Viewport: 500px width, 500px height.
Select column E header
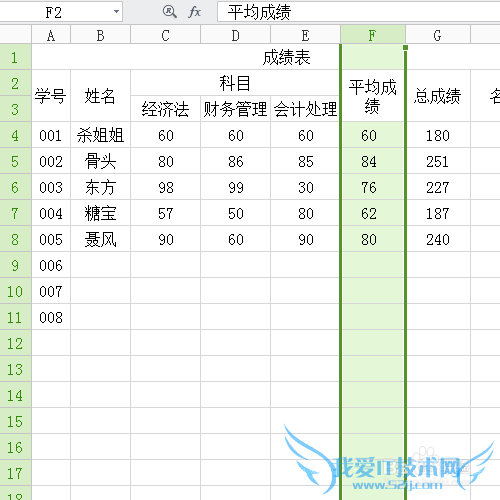click(305, 35)
